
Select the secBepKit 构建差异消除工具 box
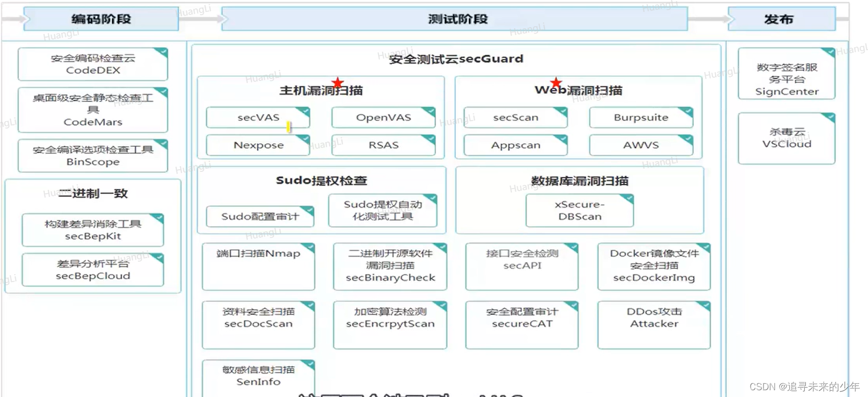(93, 230)
